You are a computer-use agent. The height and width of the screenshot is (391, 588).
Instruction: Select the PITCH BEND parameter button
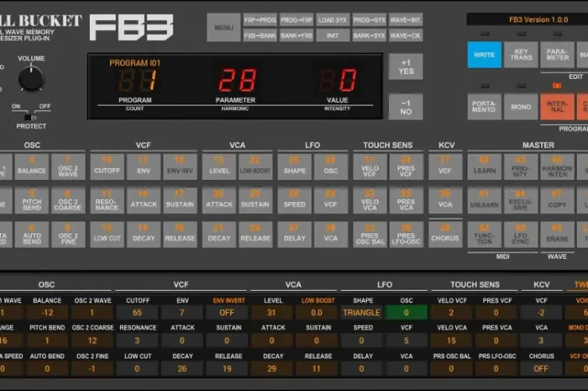tap(32, 200)
